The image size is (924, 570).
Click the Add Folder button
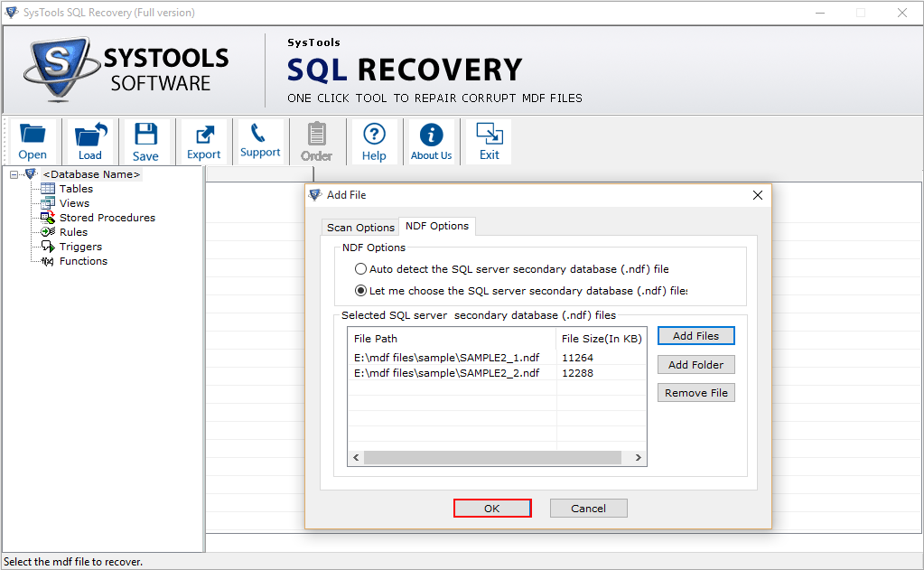pyautogui.click(x=696, y=364)
